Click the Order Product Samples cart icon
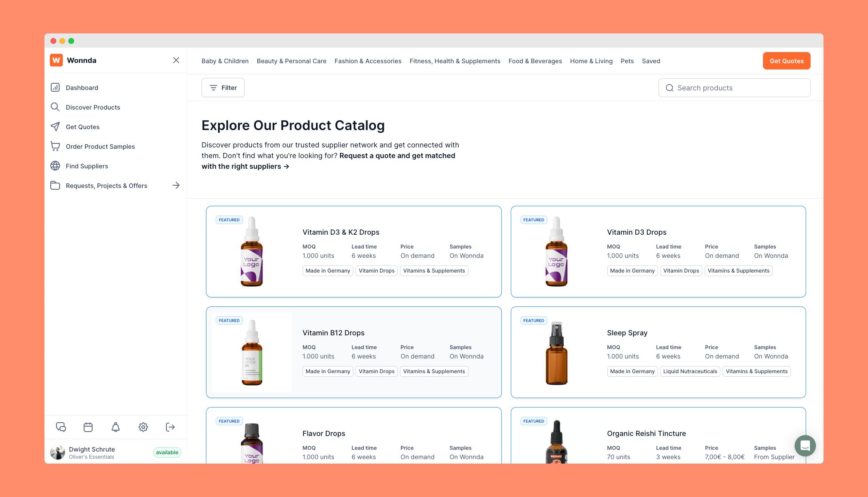This screenshot has height=497, width=868. [x=55, y=147]
